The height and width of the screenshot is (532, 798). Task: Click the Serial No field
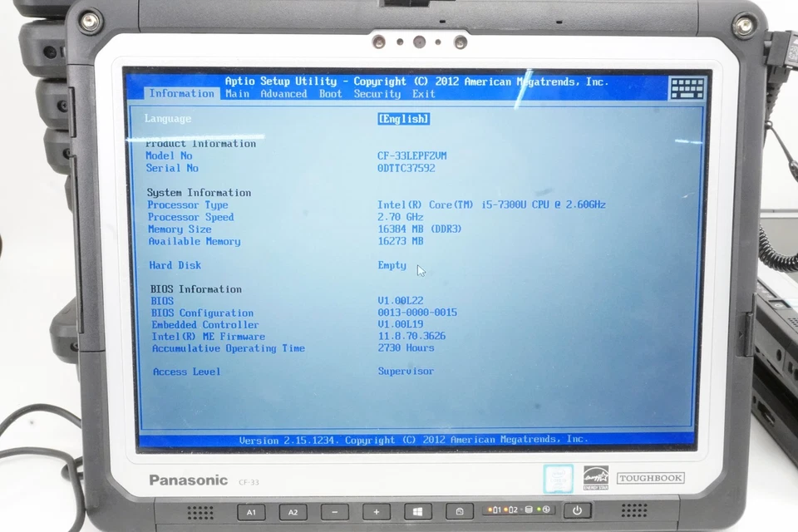(172, 168)
